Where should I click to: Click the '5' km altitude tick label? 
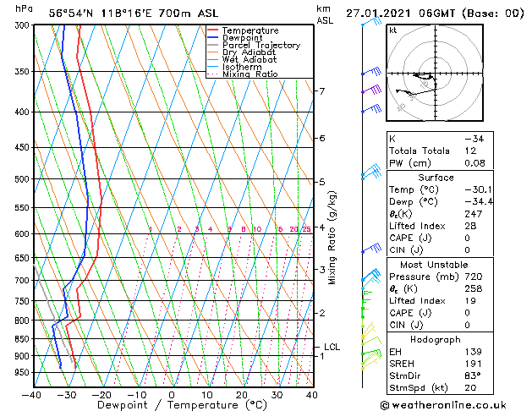322,182
